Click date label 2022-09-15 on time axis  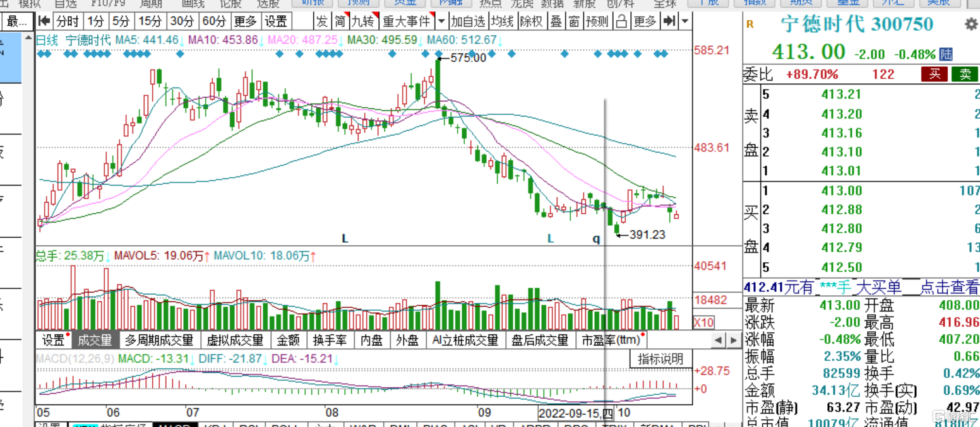click(x=575, y=413)
